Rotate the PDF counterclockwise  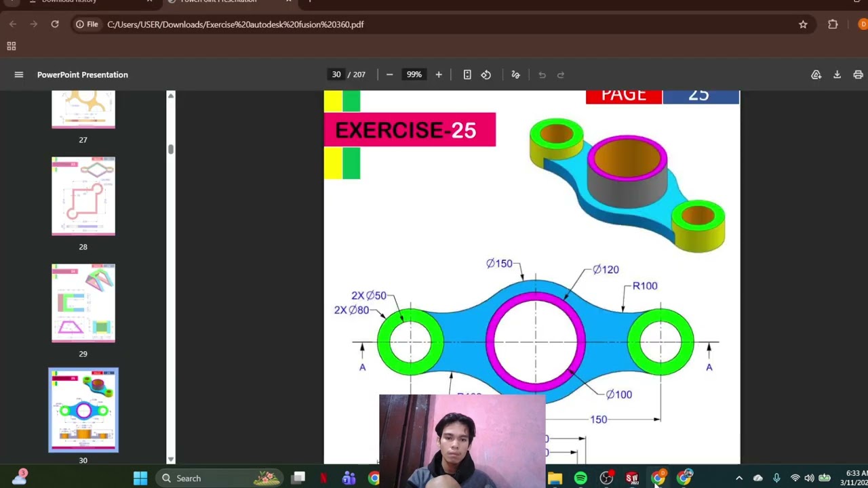[x=486, y=75]
